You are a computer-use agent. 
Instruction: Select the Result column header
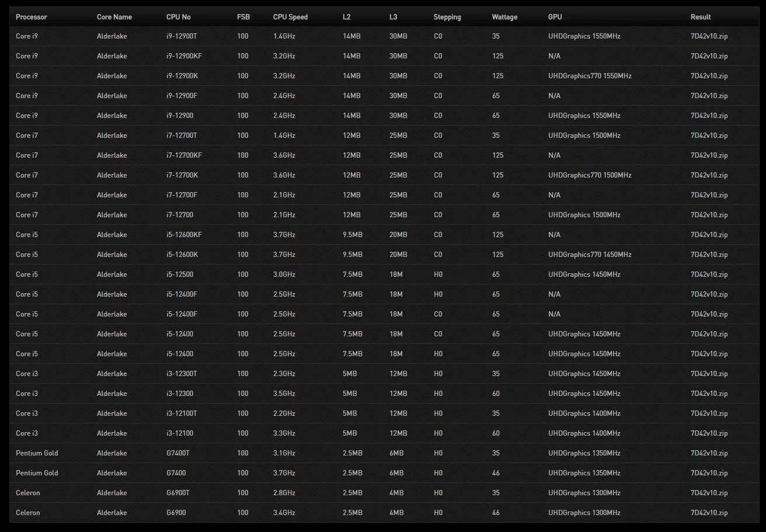click(x=701, y=17)
